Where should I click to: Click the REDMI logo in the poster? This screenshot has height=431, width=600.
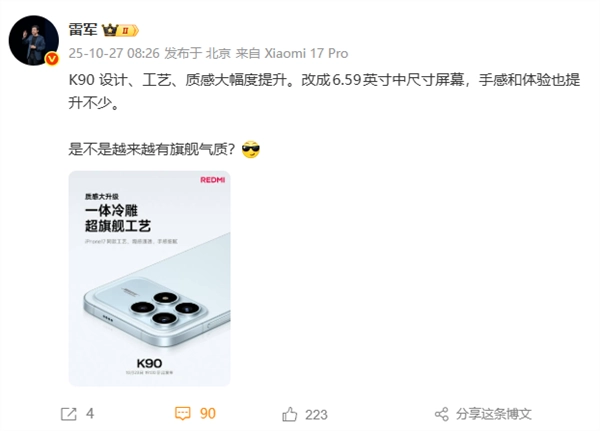click(213, 180)
